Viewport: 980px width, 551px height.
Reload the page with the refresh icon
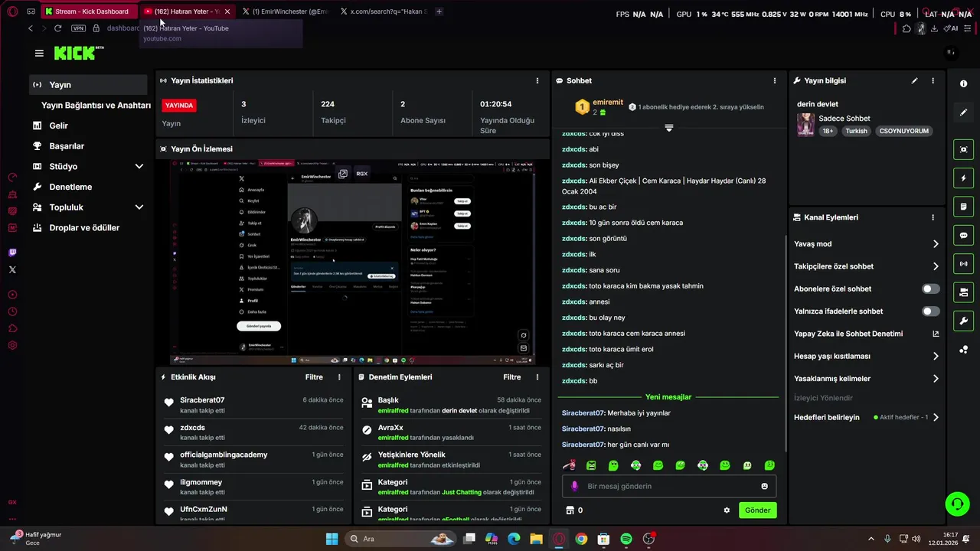[x=57, y=28]
